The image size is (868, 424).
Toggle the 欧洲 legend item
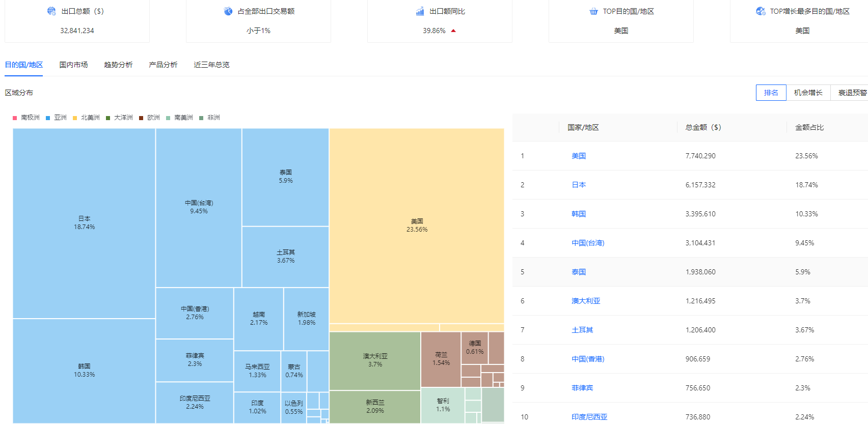[149, 118]
